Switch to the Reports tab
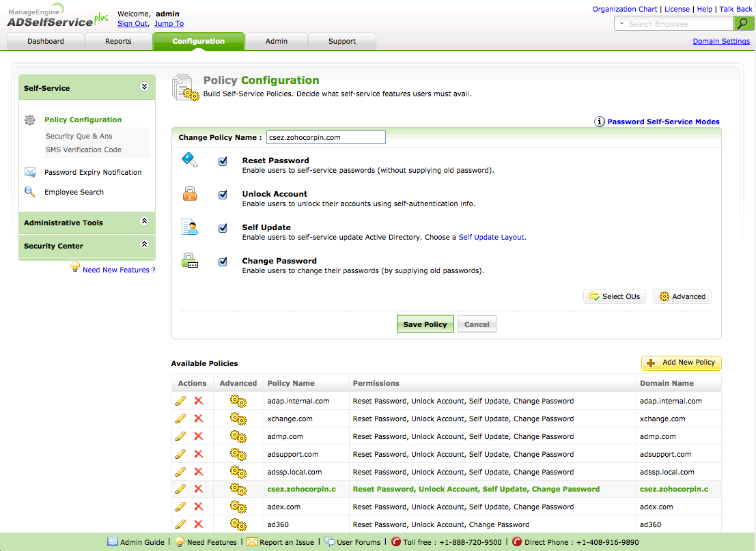The height and width of the screenshot is (551, 756). pyautogui.click(x=118, y=42)
